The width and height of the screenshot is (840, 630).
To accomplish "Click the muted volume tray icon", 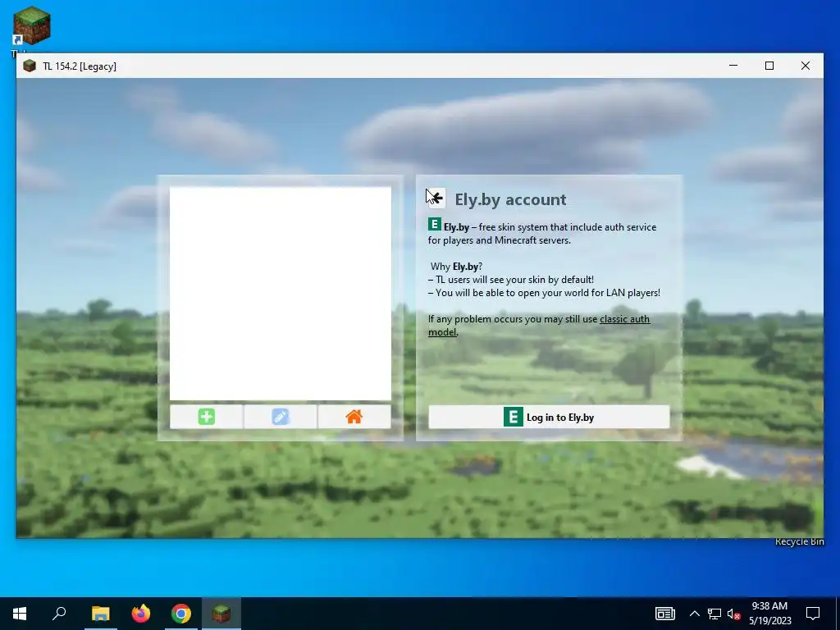I will (733, 614).
